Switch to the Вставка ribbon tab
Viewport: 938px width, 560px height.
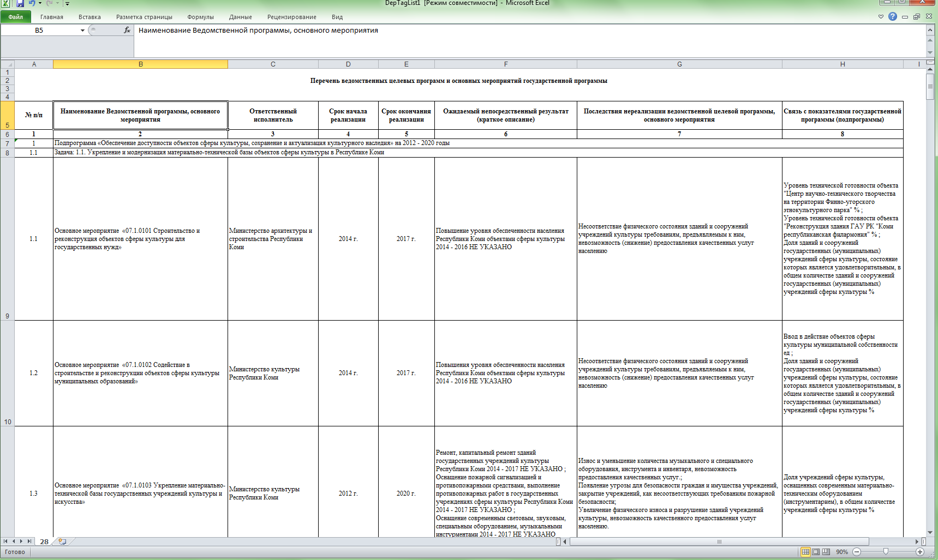(89, 17)
